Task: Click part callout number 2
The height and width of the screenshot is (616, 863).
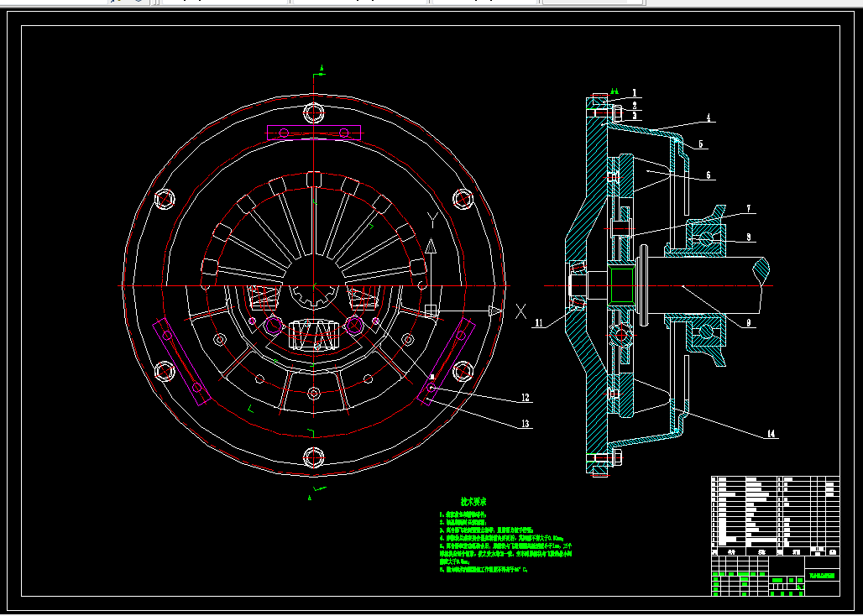Action: point(634,105)
